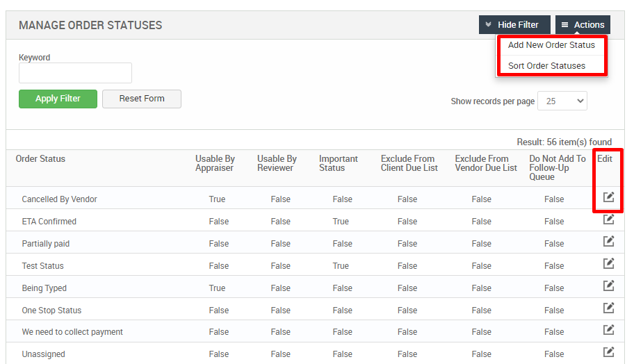This screenshot has width=634, height=364.
Task: Click the Important Status column header
Action: [x=339, y=163]
